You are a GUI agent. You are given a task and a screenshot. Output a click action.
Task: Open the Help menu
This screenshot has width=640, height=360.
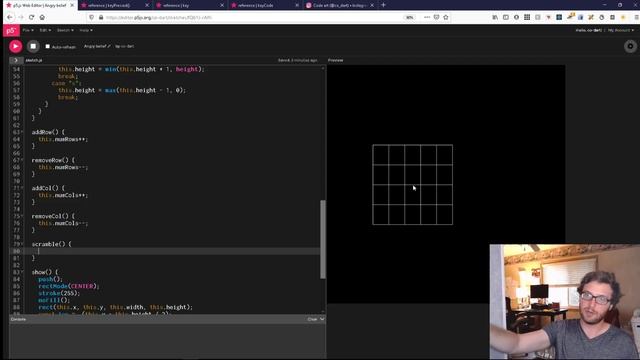86,30
